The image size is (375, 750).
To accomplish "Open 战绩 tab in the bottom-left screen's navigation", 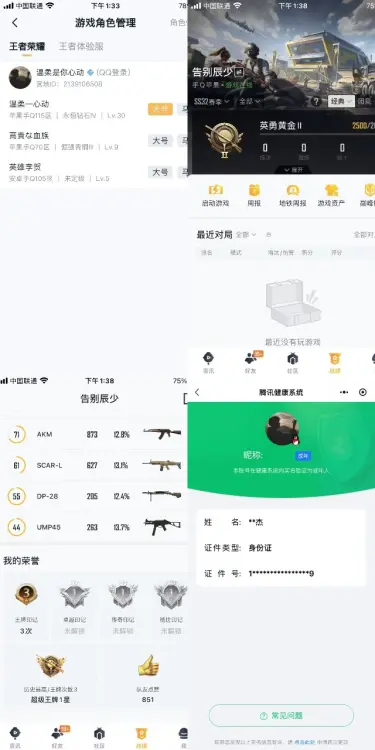I will click(x=141, y=738).
